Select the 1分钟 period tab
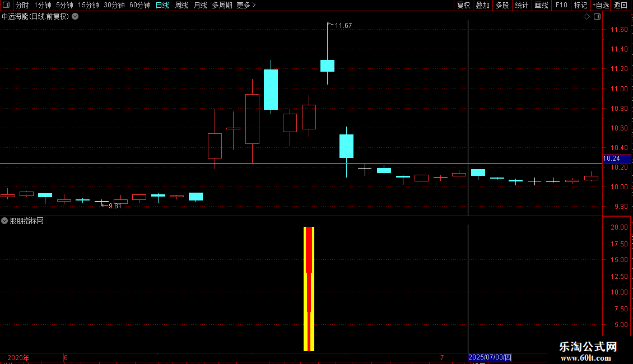 tap(43, 5)
